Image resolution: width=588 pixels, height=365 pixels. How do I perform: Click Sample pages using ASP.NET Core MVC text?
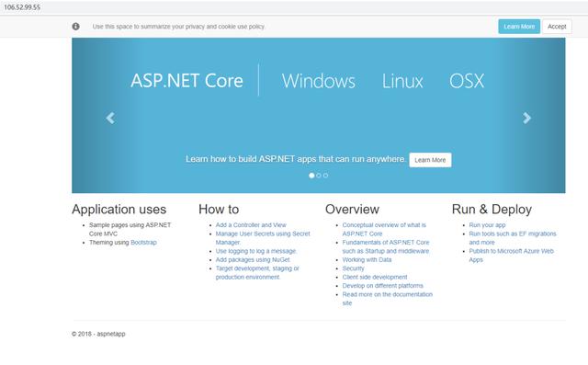point(130,229)
